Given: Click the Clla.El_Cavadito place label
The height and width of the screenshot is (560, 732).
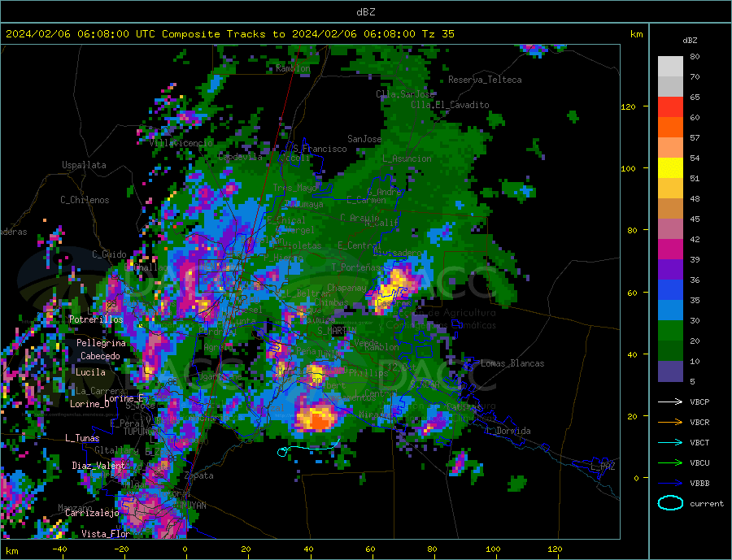Looking at the screenshot, I should pos(450,105).
